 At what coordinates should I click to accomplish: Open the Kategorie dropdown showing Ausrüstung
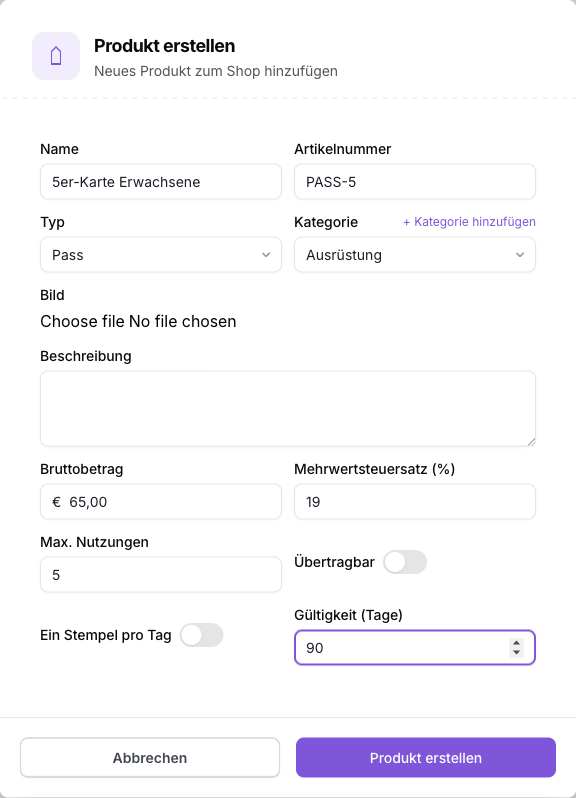click(x=415, y=255)
